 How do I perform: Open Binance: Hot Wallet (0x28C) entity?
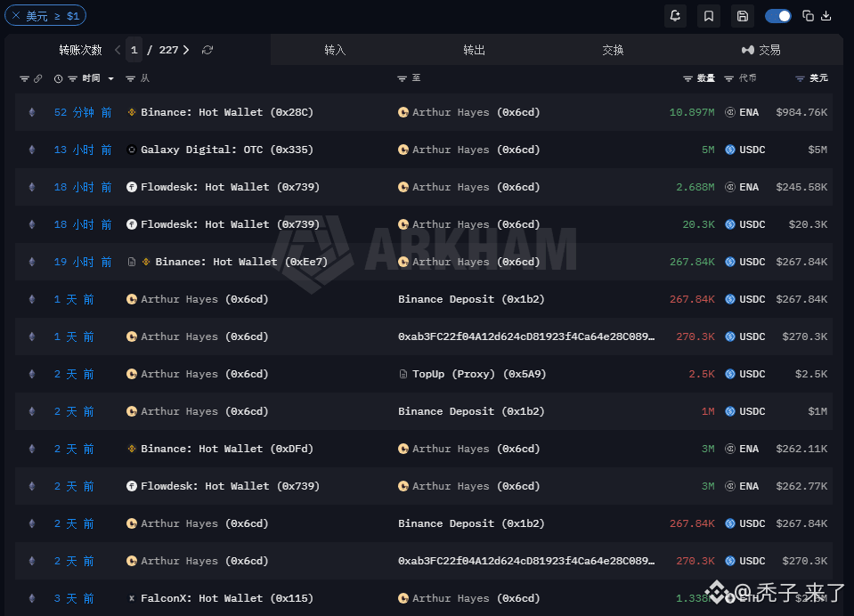[227, 112]
